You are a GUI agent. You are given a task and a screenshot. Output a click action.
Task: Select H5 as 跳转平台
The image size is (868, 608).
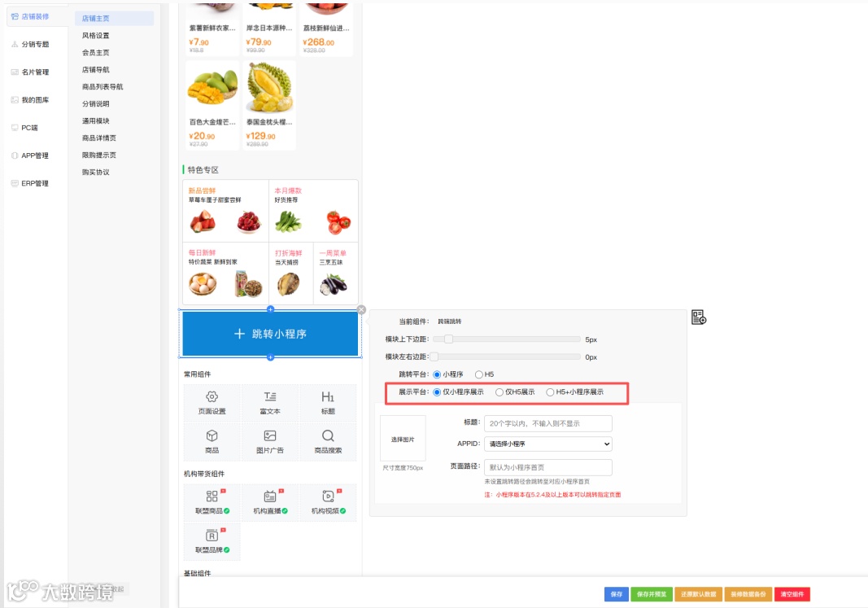479,375
